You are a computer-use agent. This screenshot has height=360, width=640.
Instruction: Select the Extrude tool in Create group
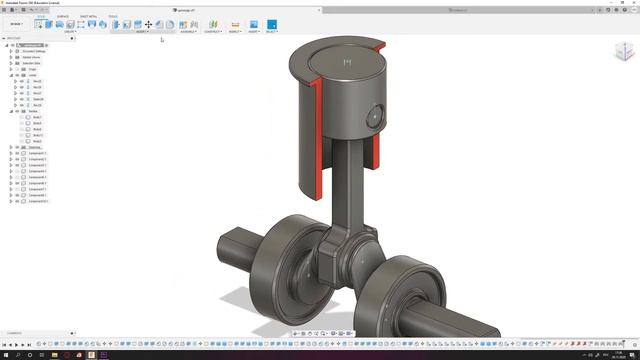point(49,24)
